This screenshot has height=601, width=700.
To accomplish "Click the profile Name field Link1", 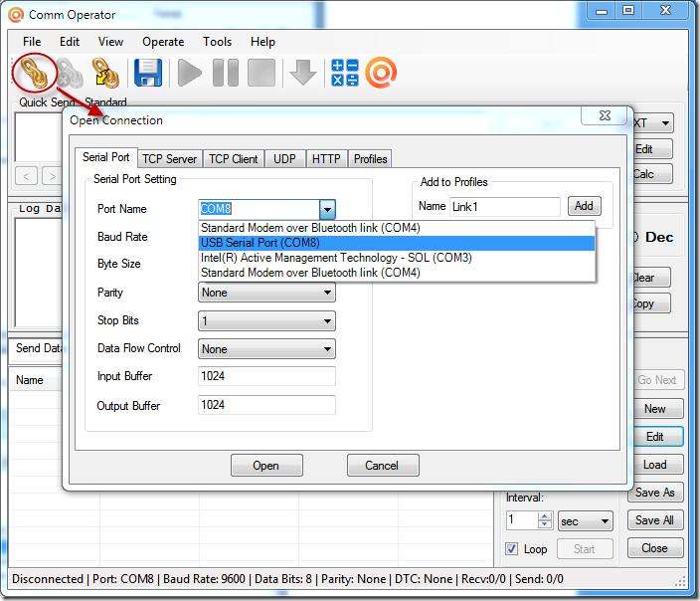I will click(x=504, y=207).
